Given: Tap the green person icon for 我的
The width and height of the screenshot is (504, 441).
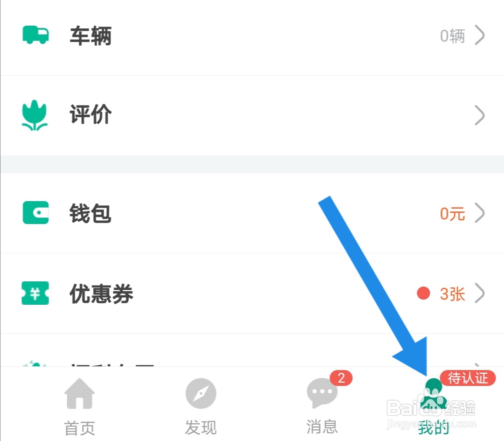Looking at the screenshot, I should pyautogui.click(x=433, y=394).
